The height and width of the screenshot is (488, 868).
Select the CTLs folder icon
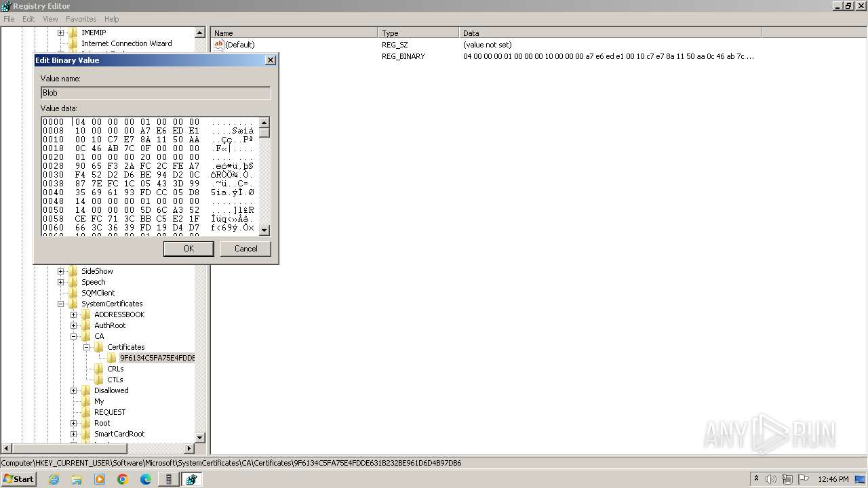click(99, 380)
